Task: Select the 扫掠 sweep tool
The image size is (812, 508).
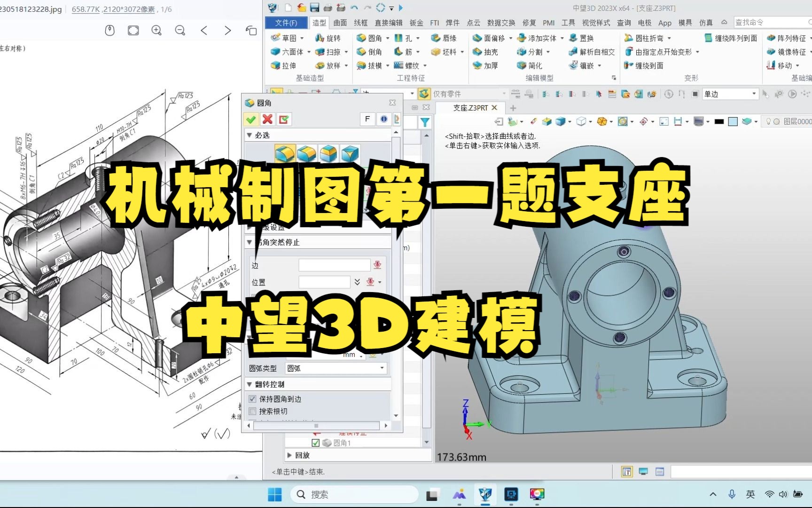Action: (328, 52)
